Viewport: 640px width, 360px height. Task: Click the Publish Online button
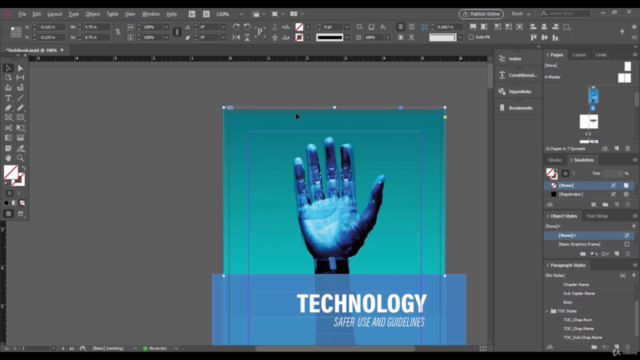pos(481,14)
